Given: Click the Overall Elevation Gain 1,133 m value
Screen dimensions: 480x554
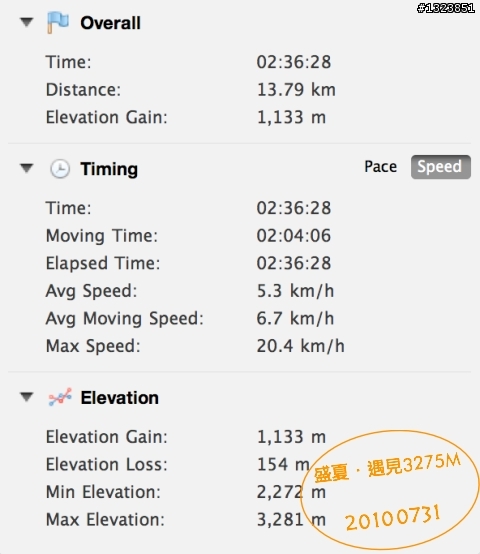Looking at the screenshot, I should click(291, 117).
